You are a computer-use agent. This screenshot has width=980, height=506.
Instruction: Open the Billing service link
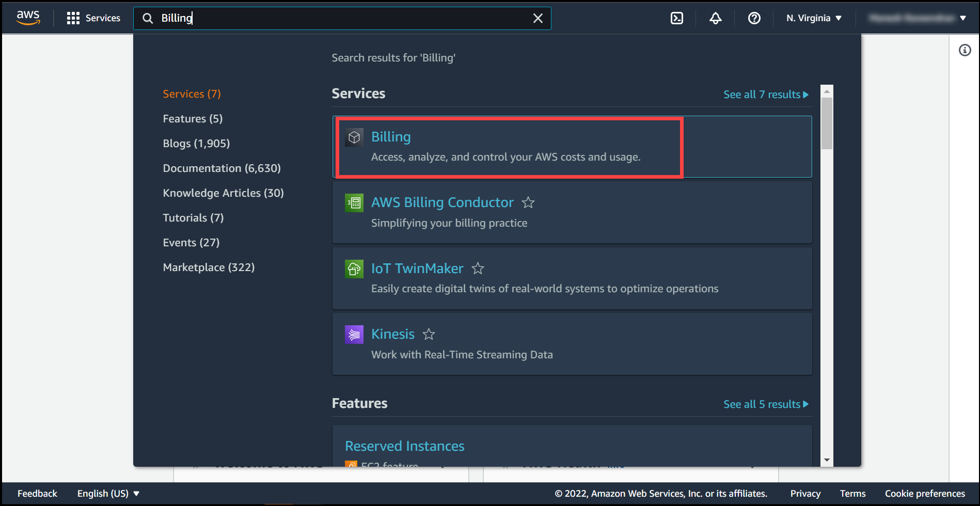point(391,137)
